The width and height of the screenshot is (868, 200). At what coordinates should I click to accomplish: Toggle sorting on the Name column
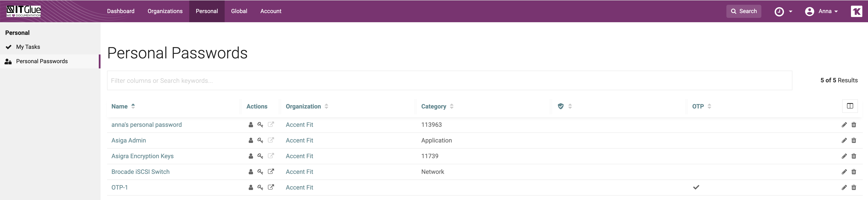click(x=133, y=106)
